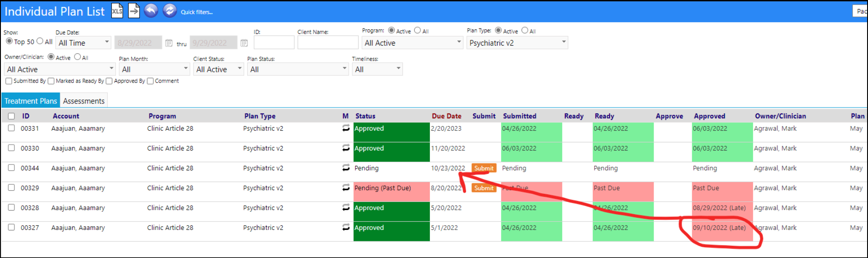The width and height of the screenshot is (868, 258).
Task: Click the refresh round-arrow icon
Action: 170,10
